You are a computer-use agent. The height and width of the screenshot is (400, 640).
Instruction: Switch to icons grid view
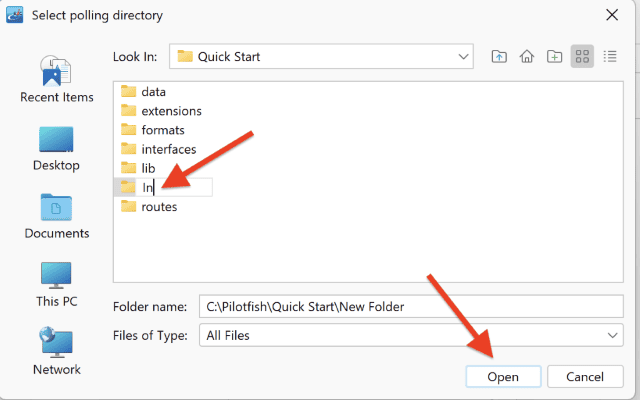coord(582,56)
